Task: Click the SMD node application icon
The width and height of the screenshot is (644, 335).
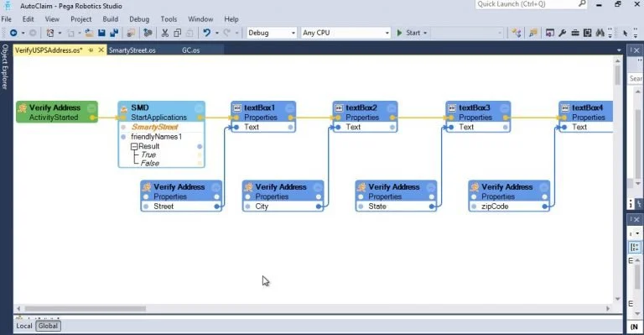Action: pos(123,108)
